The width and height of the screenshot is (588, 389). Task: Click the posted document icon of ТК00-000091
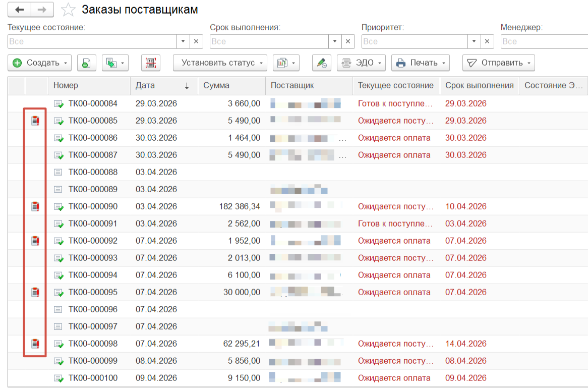pos(58,224)
